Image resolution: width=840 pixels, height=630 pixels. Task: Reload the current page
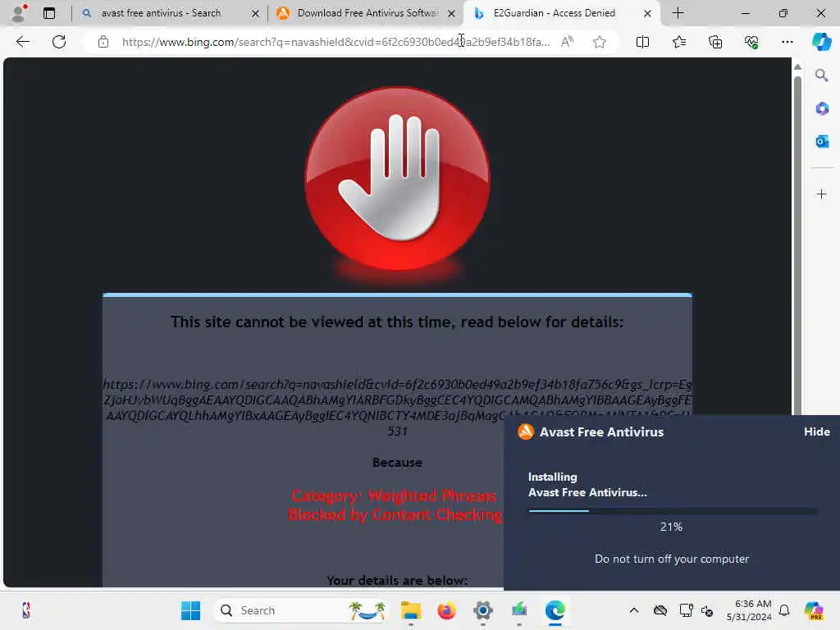pos(59,42)
